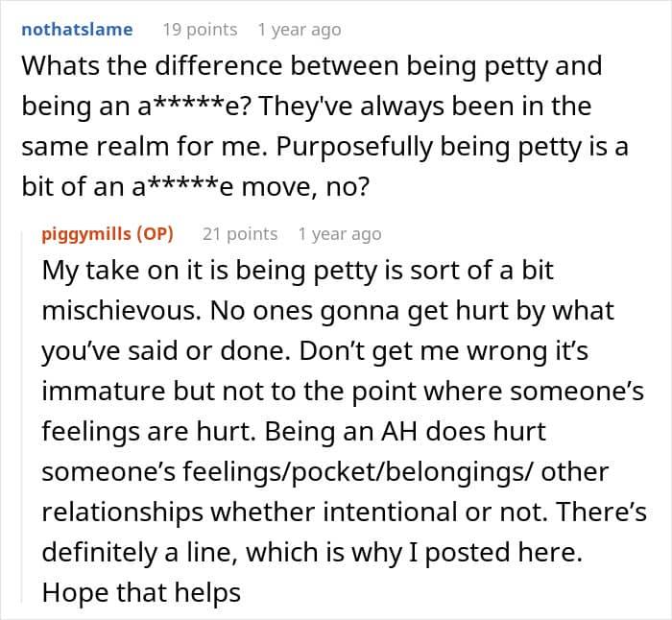Click the text "feelings/pocket/belongings/" in the reply
This screenshot has width=672, height=620.
pyautogui.click(x=408, y=473)
